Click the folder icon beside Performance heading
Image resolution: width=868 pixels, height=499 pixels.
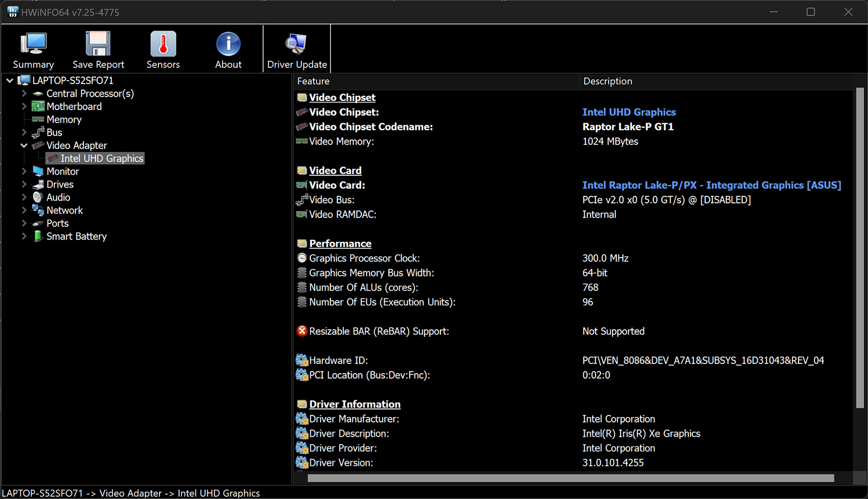(x=302, y=244)
